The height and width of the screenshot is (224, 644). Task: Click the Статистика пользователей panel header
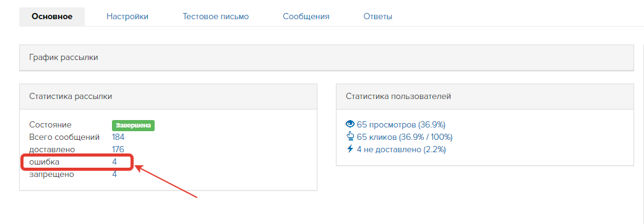[484, 96]
